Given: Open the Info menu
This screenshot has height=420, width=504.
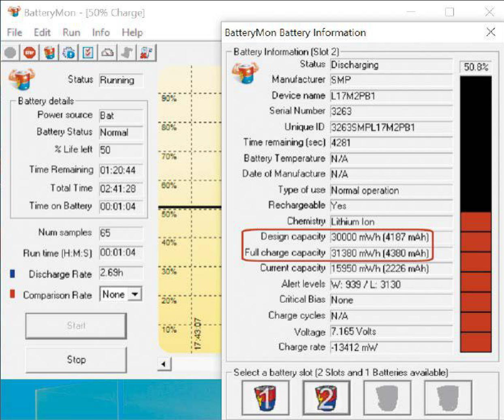Looking at the screenshot, I should tap(101, 32).
